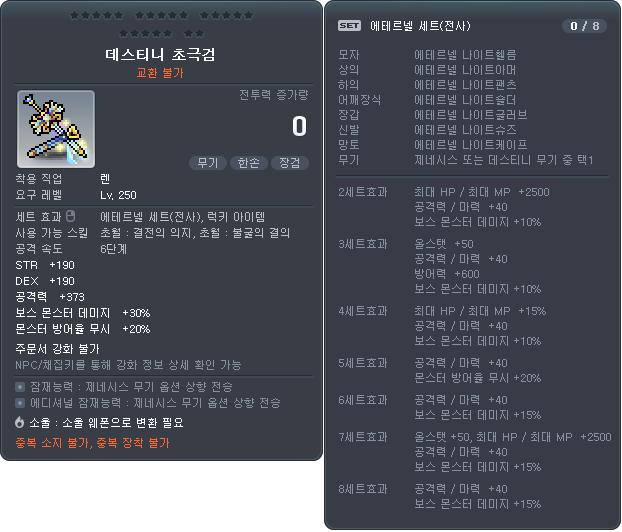
Task: Click the 데스티니 초극검 weapon icon
Action: [x=56, y=129]
